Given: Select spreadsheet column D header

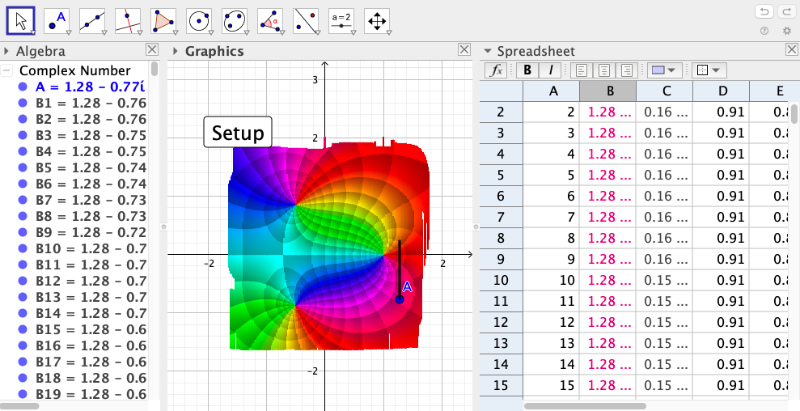Looking at the screenshot, I should (x=721, y=91).
